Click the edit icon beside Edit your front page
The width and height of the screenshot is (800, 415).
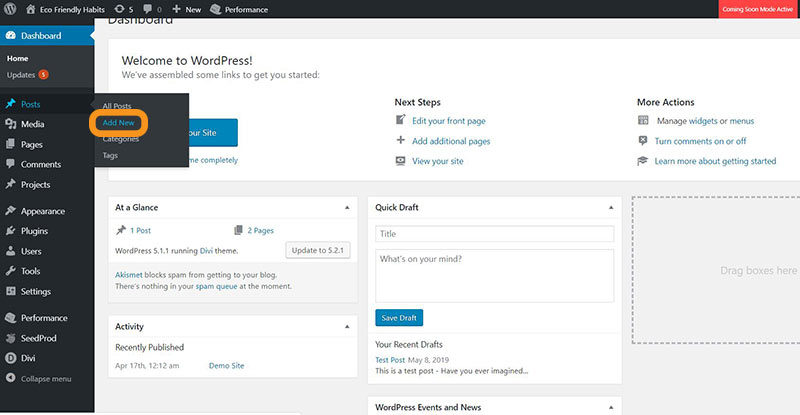click(401, 120)
